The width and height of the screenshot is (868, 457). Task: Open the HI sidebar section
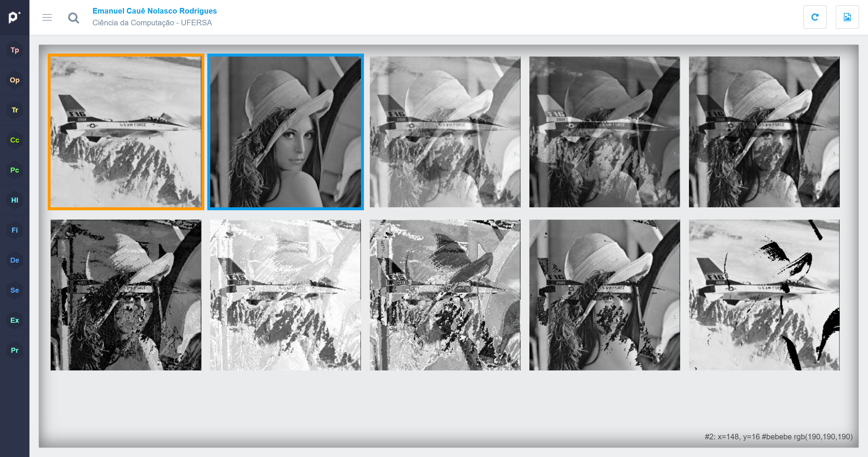tap(14, 200)
